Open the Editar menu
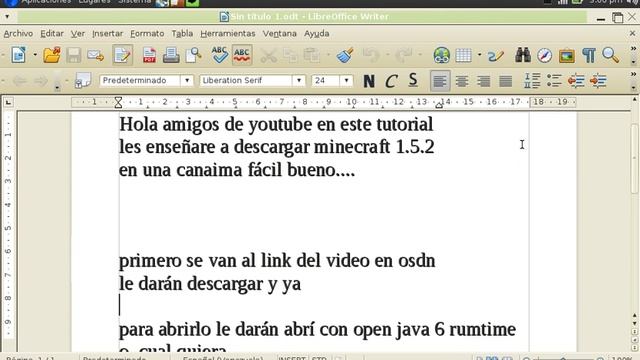This screenshot has height=360, width=640. (52, 33)
